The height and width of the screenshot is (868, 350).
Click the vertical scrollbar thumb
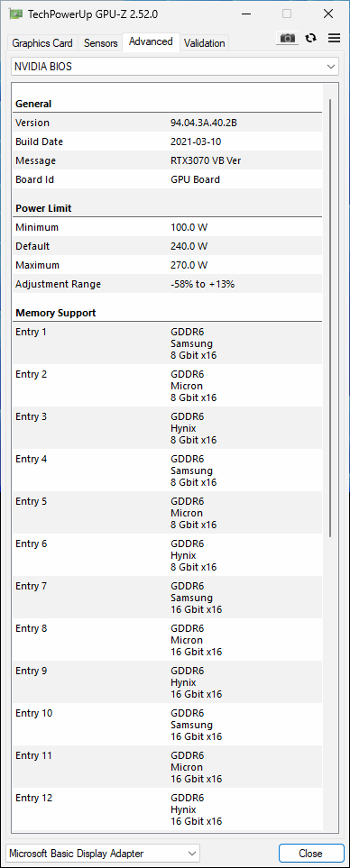[x=331, y=318]
